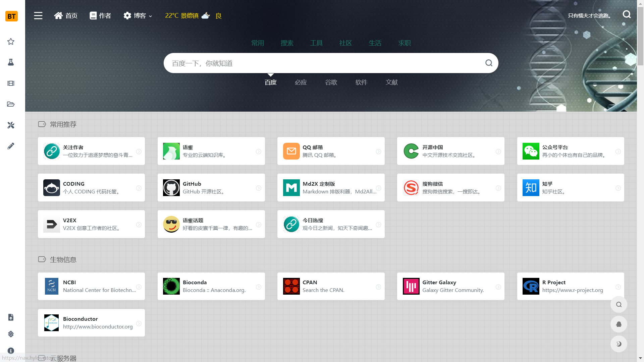644x362 pixels.
Task: Switch to the 工具 search tab
Action: click(316, 43)
